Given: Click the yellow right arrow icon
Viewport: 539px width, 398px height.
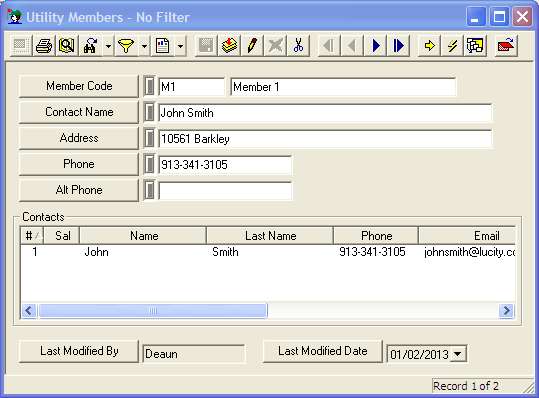Looking at the screenshot, I should (429, 46).
